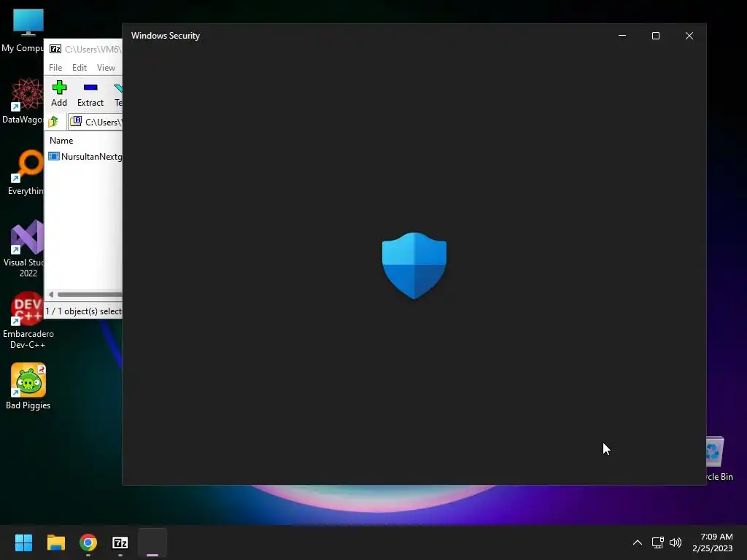Click the Windows Security title bar text

coord(166,36)
